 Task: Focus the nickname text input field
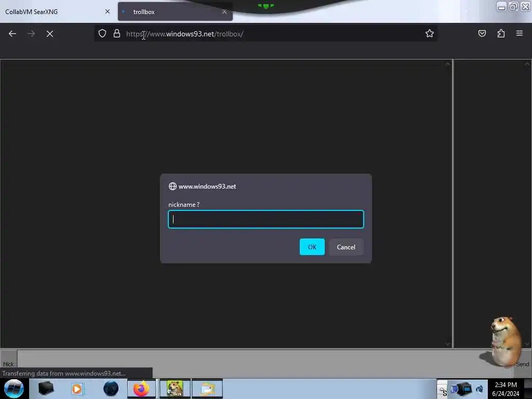click(266, 219)
